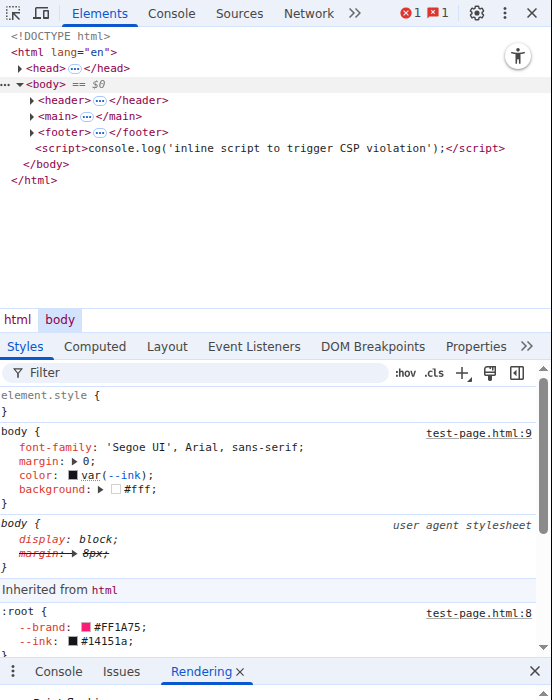Click the font-family property name

tap(55, 447)
